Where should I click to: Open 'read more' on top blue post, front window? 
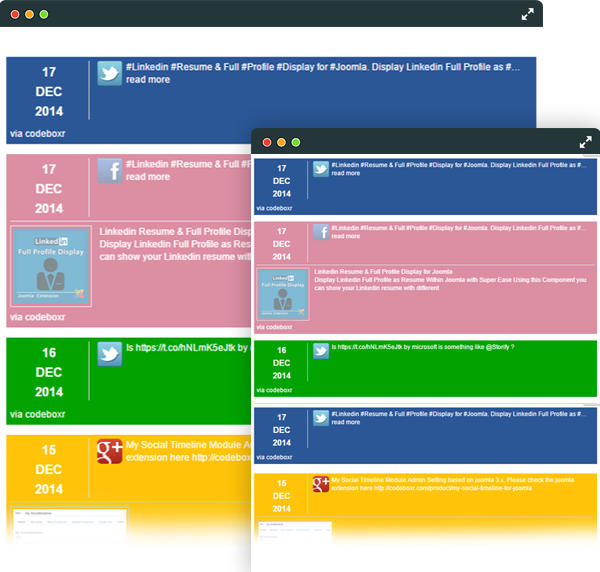[346, 173]
